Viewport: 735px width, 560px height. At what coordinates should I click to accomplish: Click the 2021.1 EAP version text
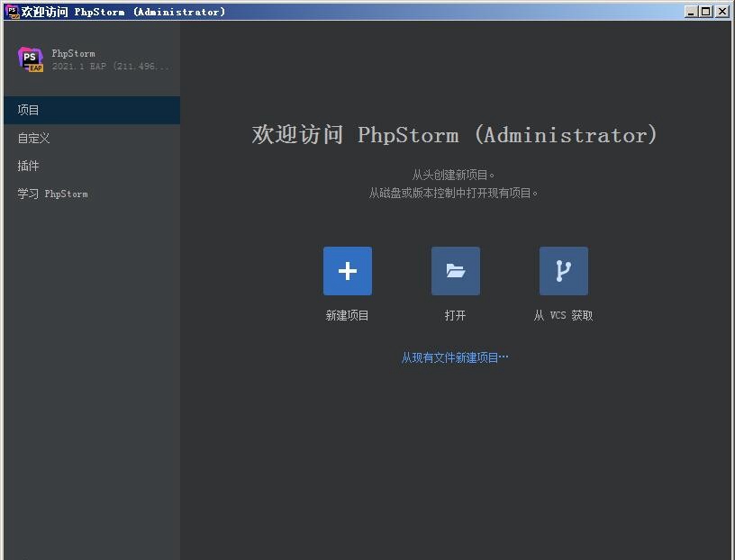[111, 66]
